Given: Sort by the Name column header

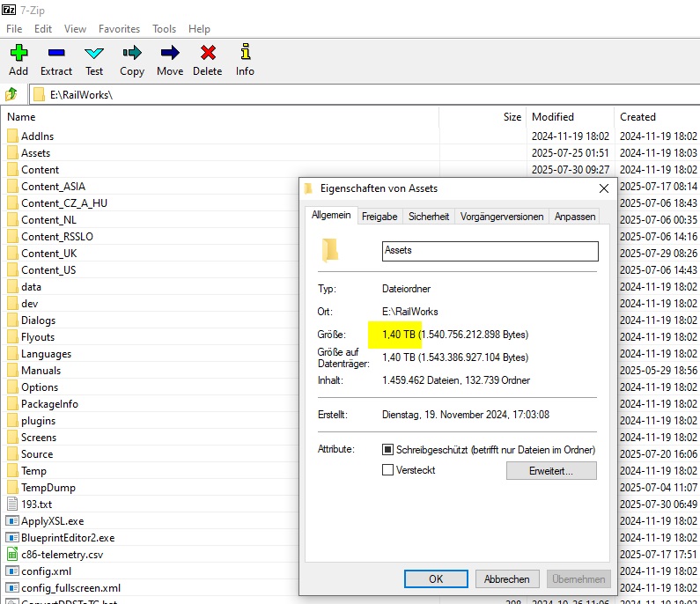Looking at the screenshot, I should (222, 117).
